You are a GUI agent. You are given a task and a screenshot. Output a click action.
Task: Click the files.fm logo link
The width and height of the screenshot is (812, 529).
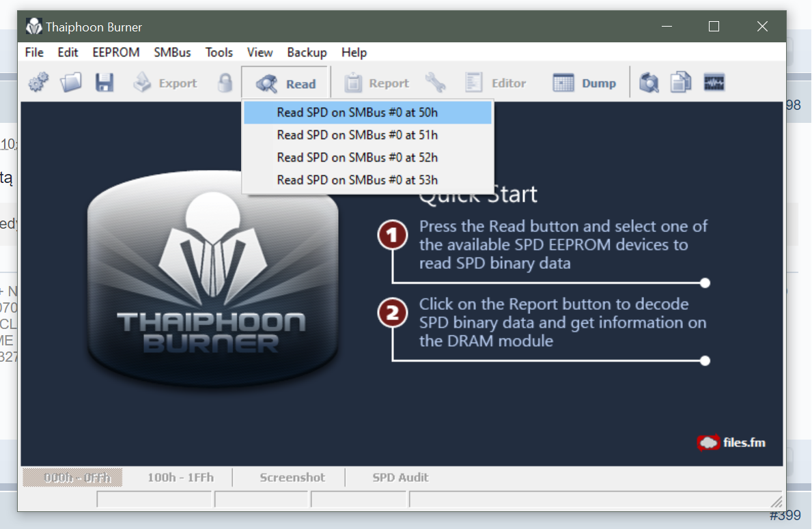pyautogui.click(x=731, y=442)
